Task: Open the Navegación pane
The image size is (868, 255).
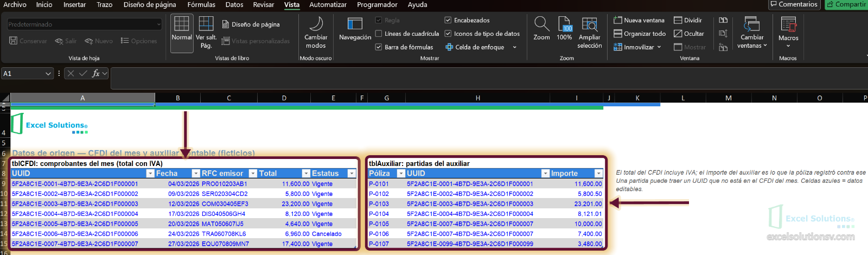Action: click(355, 30)
